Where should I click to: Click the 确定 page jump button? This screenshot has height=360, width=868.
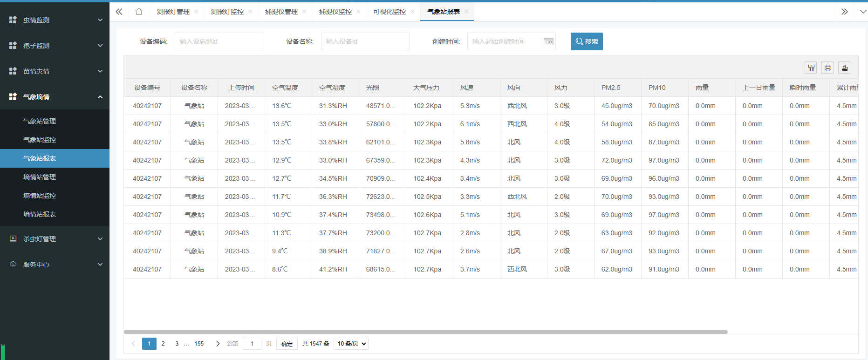287,344
